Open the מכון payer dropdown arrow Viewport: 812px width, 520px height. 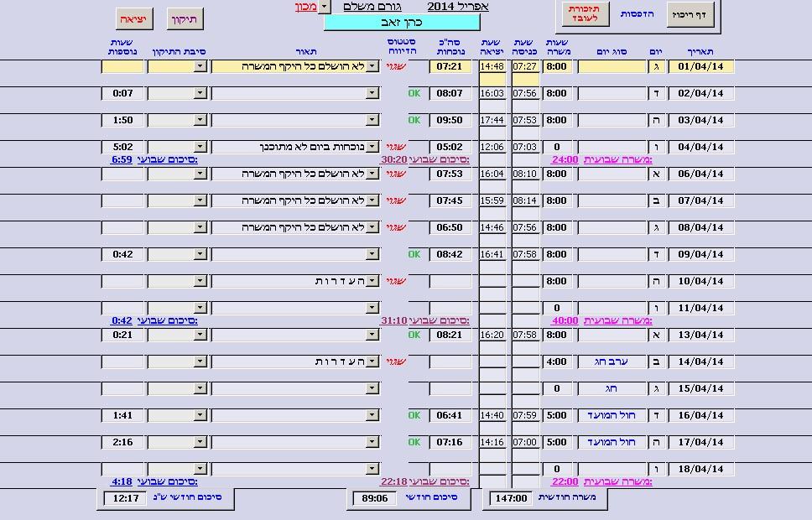325,7
